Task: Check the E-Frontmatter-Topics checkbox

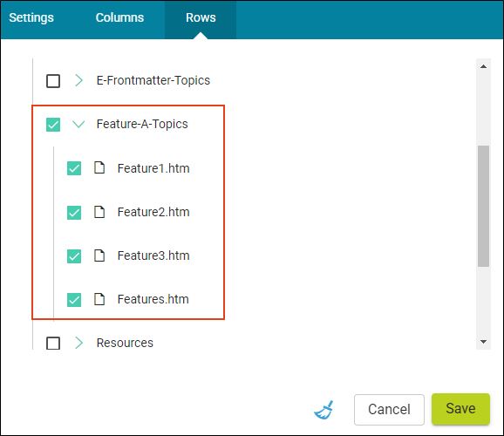Action: (x=53, y=81)
